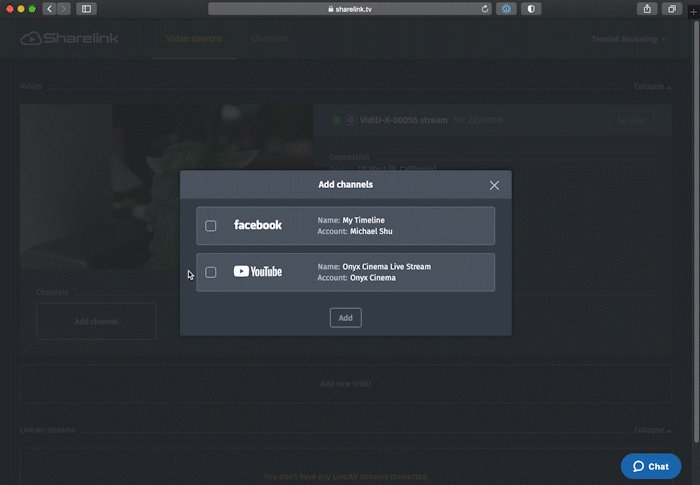Open the Safari Share menu icon
This screenshot has height=485, width=700.
tap(647, 9)
